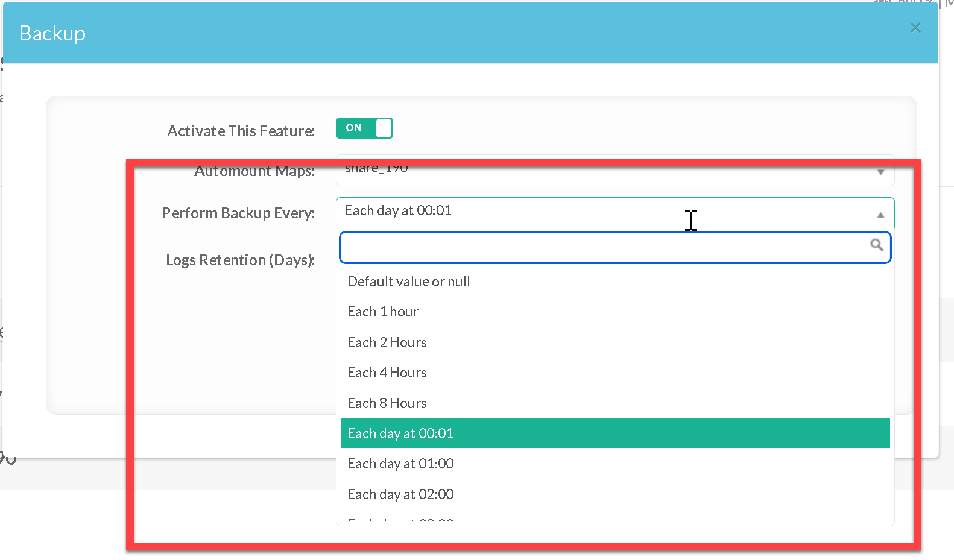This screenshot has width=954, height=560.
Task: Choose 'Each day at 02:00' option
Action: (x=400, y=494)
